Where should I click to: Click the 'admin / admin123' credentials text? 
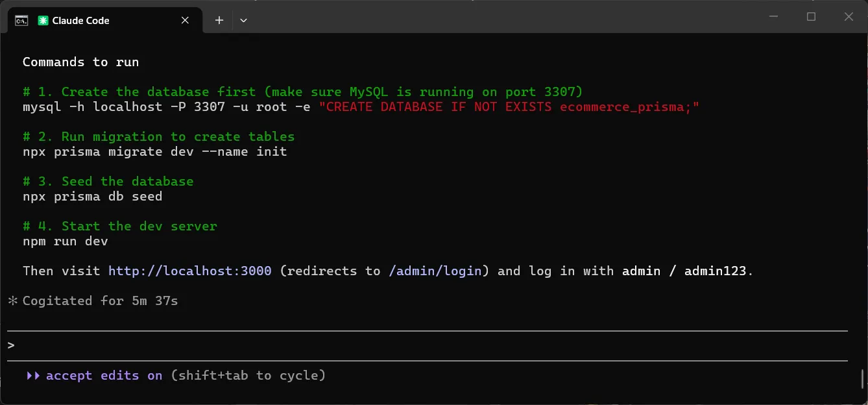[684, 271]
